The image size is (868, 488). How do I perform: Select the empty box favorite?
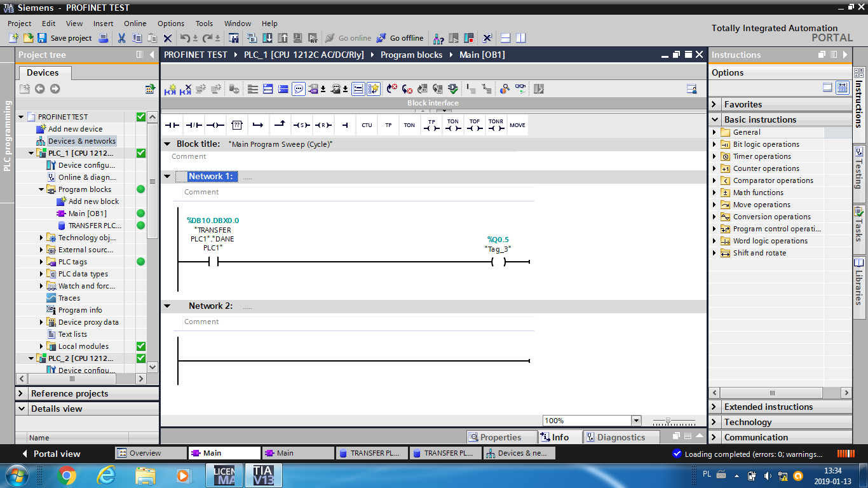237,125
